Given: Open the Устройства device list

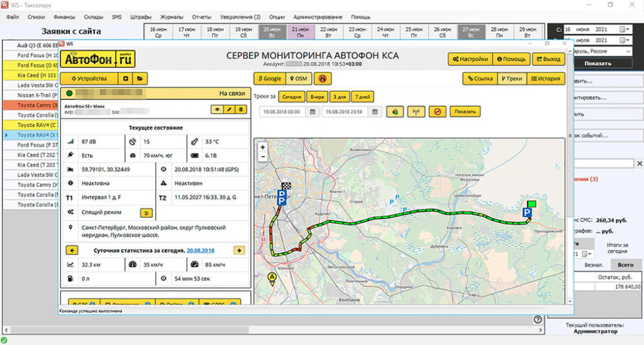Looking at the screenshot, I should tap(89, 79).
